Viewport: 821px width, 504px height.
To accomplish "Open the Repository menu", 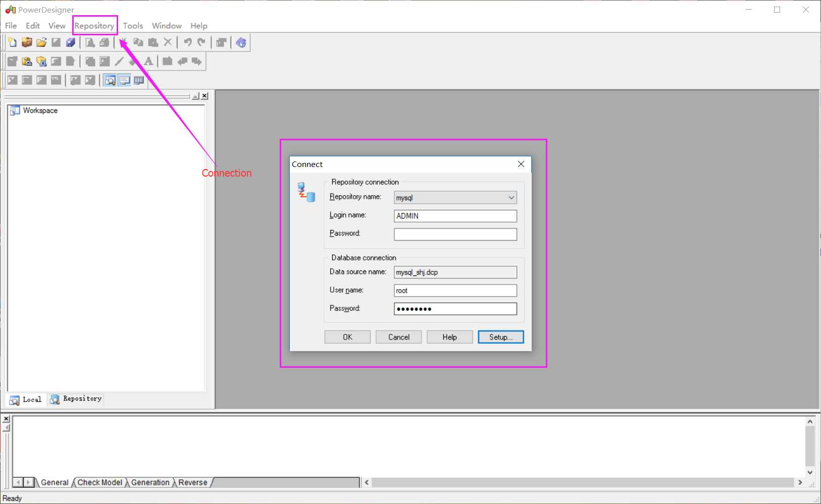I will pyautogui.click(x=94, y=26).
